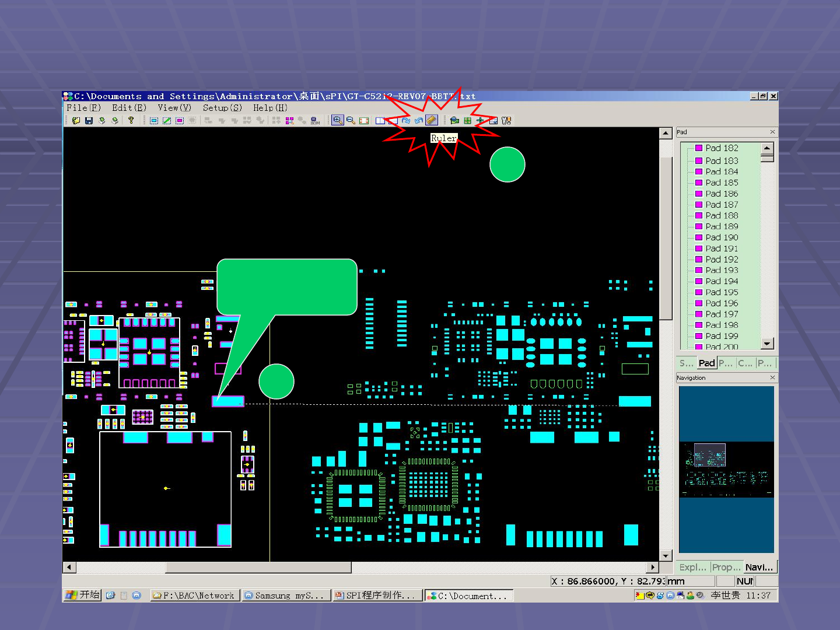Click the magenta swatch beside Pad 196
The width and height of the screenshot is (840, 630).
699,303
